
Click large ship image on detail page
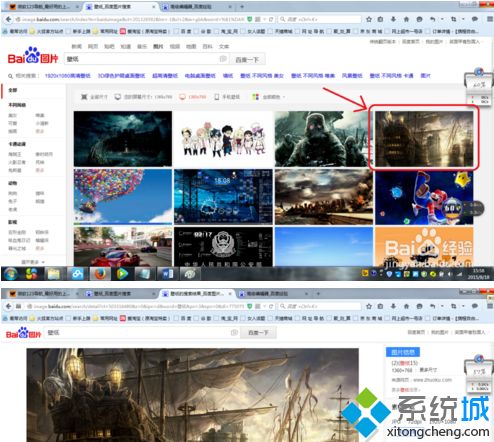point(193,395)
